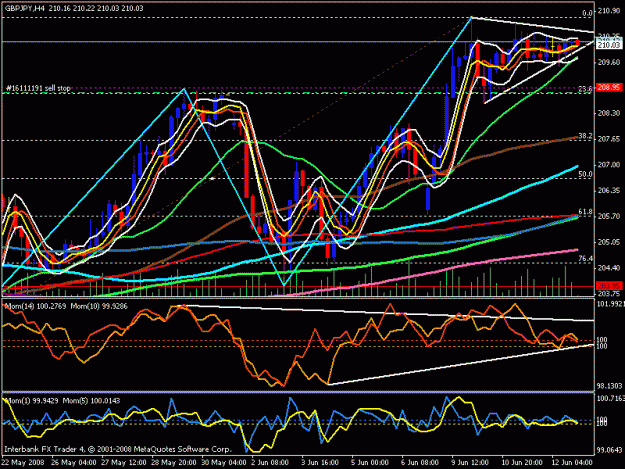Select the Fibonacci 76.4 level label
Screen dimensions: 625x469
[585, 259]
